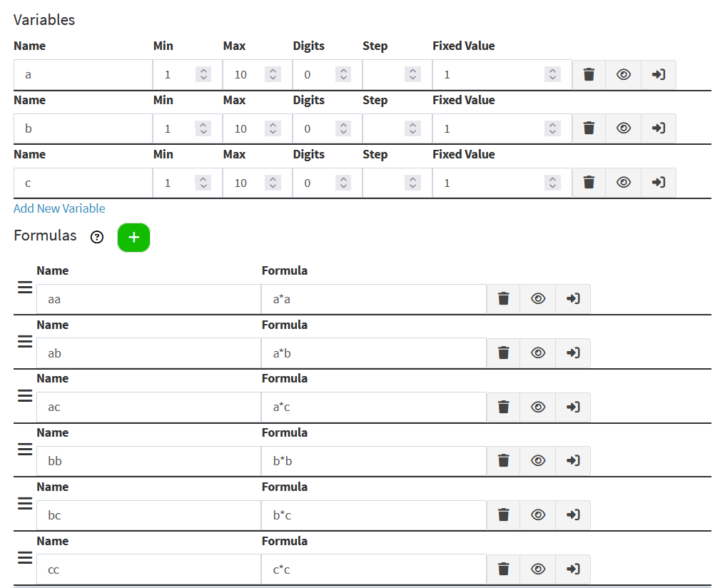Viewport: 720px width, 588px height.
Task: Click the Name field of formula cc
Action: tap(148, 569)
